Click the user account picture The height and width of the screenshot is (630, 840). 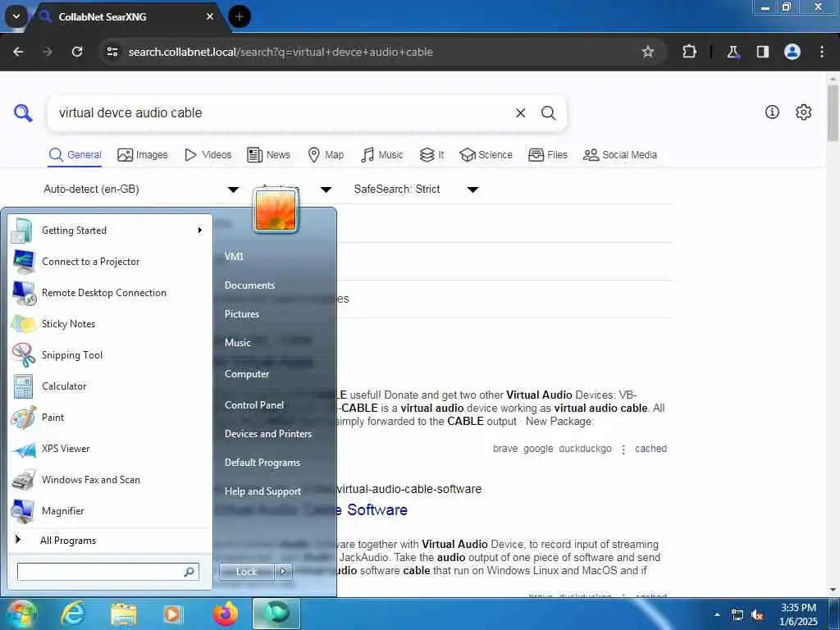pos(276,211)
